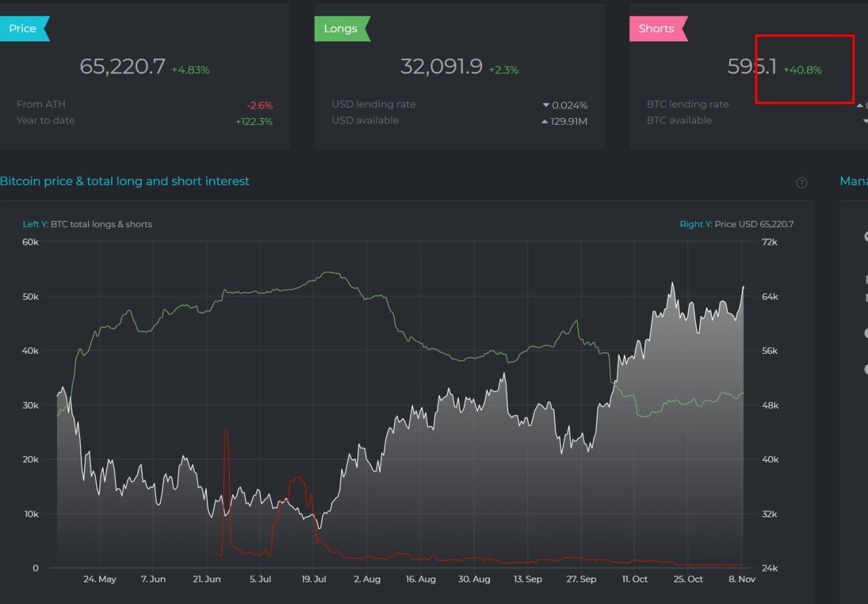The width and height of the screenshot is (868, 604).
Task: Click the down arrow beside 0.024% lending rate
Action: tap(546, 105)
